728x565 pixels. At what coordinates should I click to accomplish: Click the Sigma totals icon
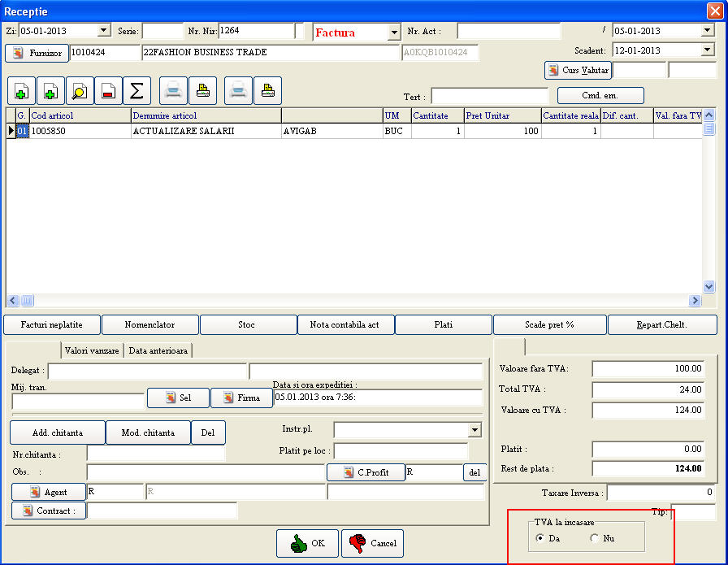[137, 90]
